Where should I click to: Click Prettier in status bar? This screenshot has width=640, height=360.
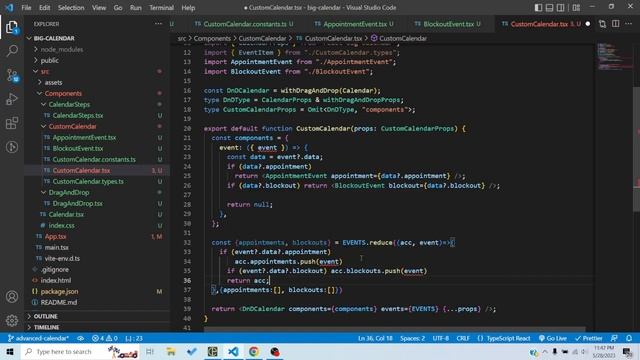[589, 338]
